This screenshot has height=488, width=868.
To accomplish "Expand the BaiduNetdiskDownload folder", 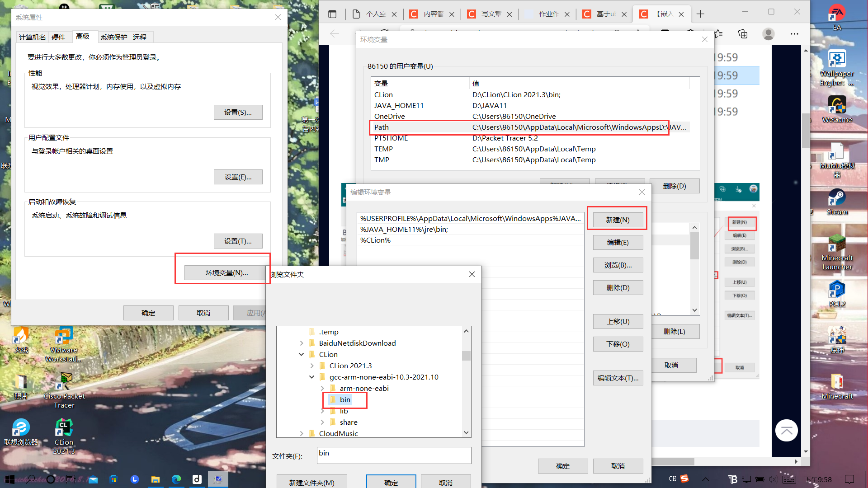I will [x=302, y=343].
